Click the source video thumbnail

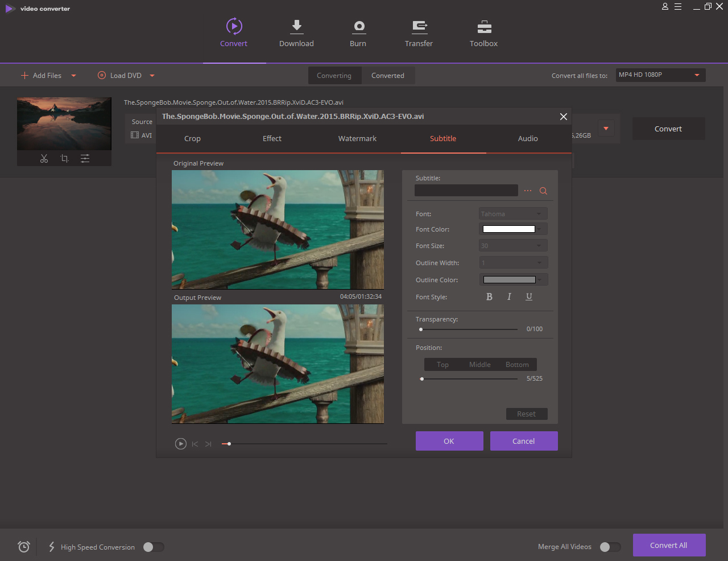click(x=64, y=123)
